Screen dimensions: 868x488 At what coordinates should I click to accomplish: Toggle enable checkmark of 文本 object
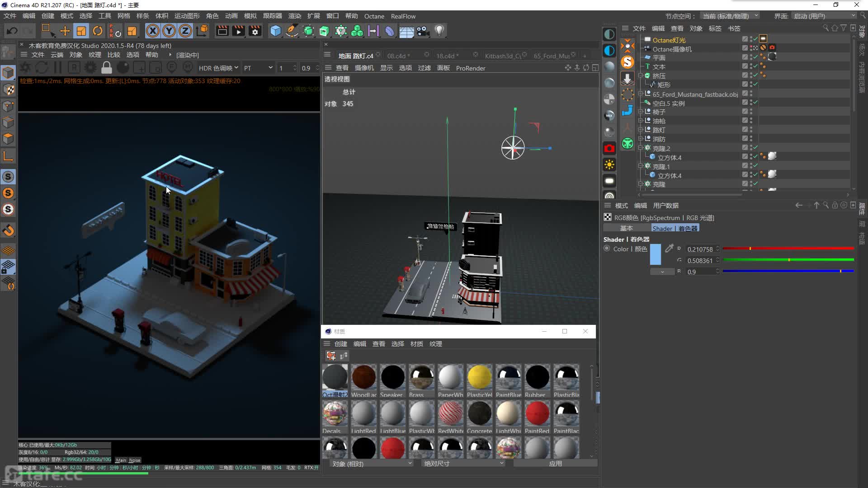pos(755,66)
